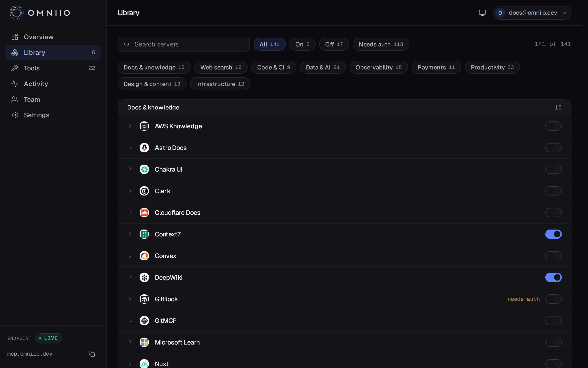Open Settings from the sidebar

[53, 115]
